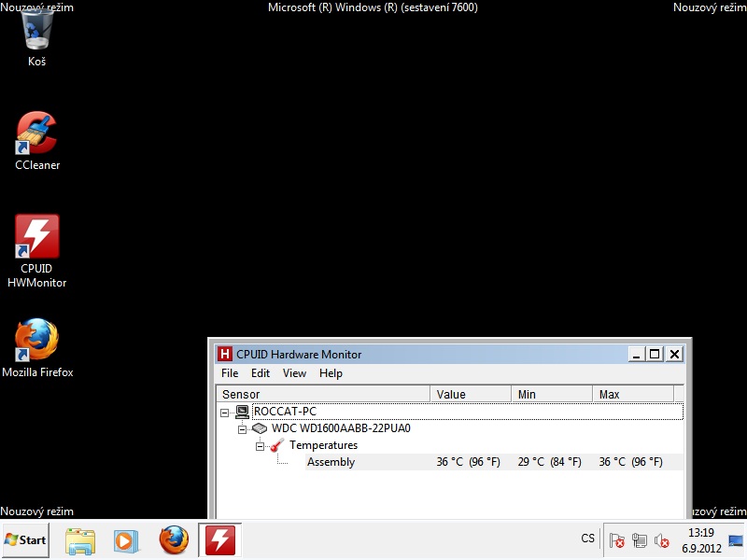Select the Assembly sensor row
The height and width of the screenshot is (560, 747).
[x=494, y=462]
